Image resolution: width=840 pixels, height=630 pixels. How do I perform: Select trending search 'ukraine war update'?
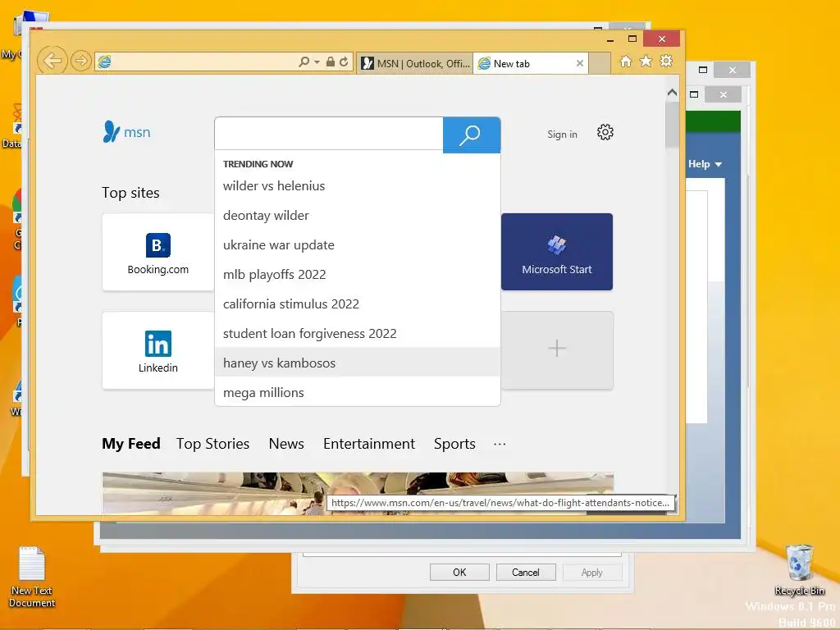(358, 244)
